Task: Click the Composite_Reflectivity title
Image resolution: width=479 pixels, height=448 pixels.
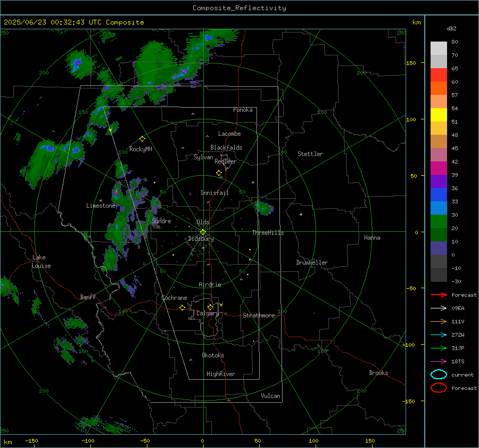Action: tap(240, 8)
